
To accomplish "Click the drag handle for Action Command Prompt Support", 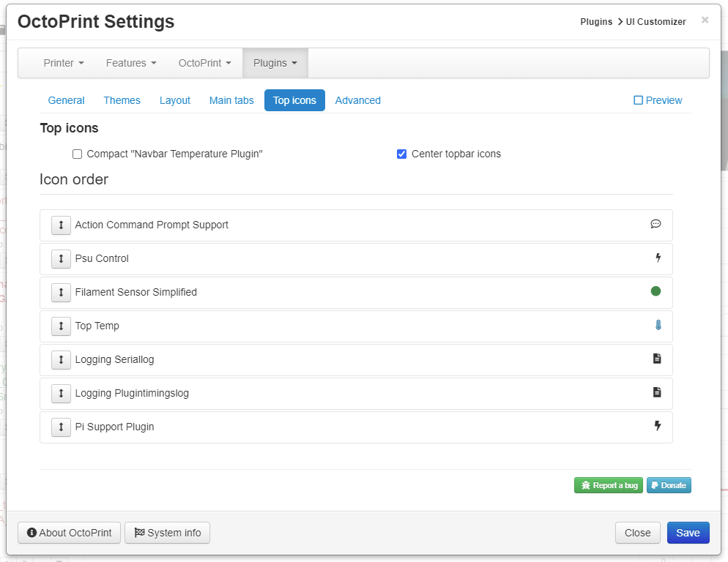I will (61, 225).
